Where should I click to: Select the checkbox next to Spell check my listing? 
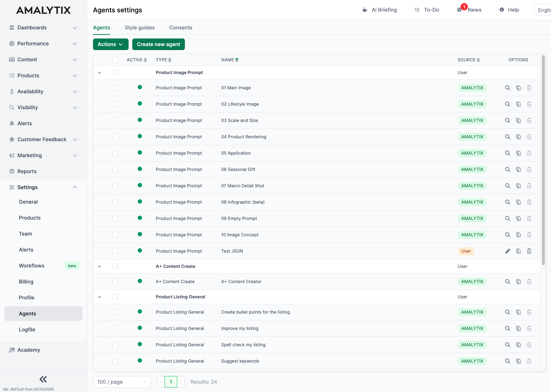[115, 344]
